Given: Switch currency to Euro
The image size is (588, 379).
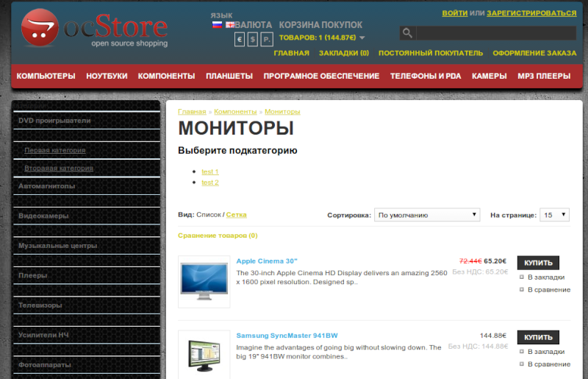Looking at the screenshot, I should pyautogui.click(x=240, y=39).
